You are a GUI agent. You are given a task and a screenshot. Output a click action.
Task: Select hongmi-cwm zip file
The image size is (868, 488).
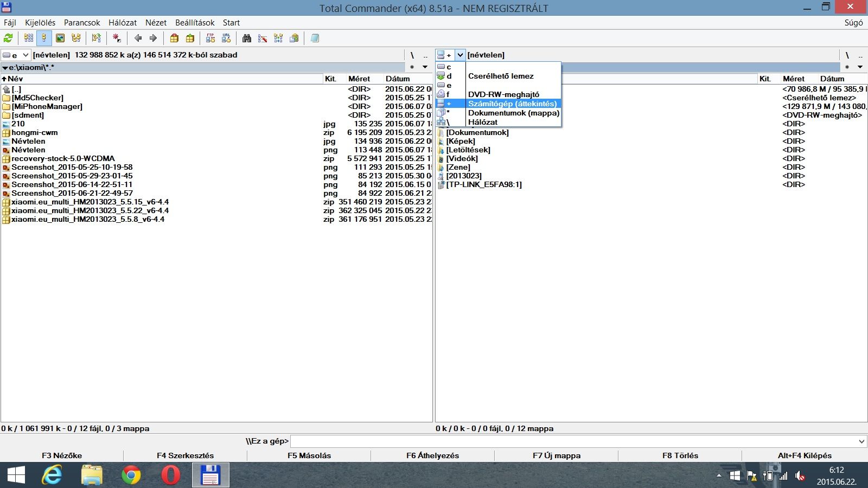pyautogui.click(x=35, y=132)
